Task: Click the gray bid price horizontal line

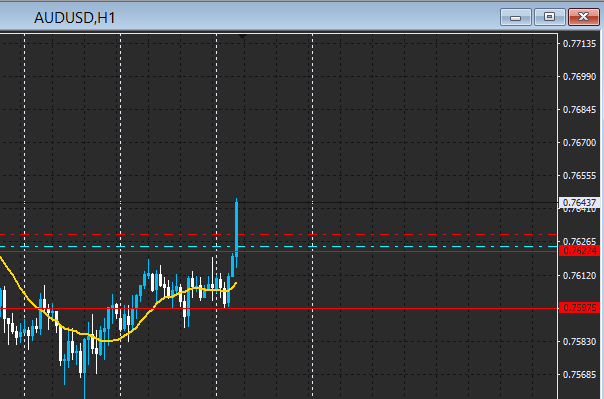Action: (x=385, y=203)
